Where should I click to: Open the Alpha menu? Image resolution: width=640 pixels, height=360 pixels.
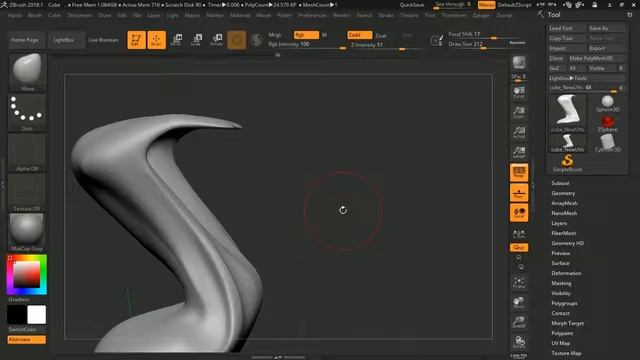(15, 15)
